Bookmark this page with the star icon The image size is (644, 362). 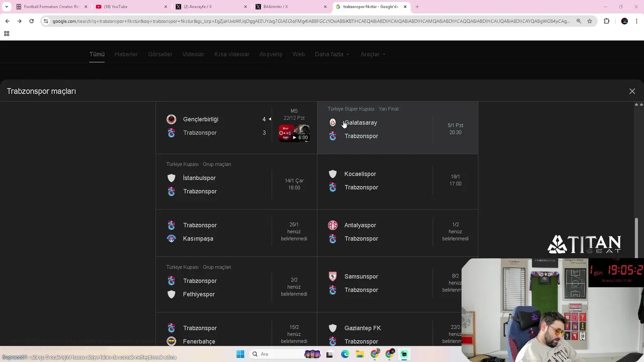tap(590, 21)
